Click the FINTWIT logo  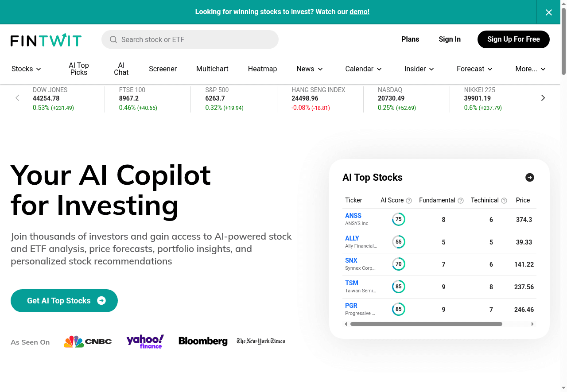click(46, 40)
